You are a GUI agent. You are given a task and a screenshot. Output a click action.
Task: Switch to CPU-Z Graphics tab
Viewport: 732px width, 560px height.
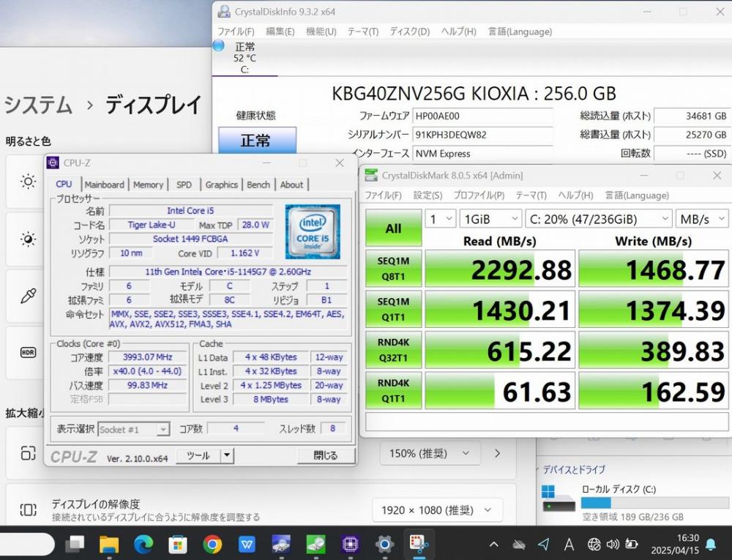[222, 184]
